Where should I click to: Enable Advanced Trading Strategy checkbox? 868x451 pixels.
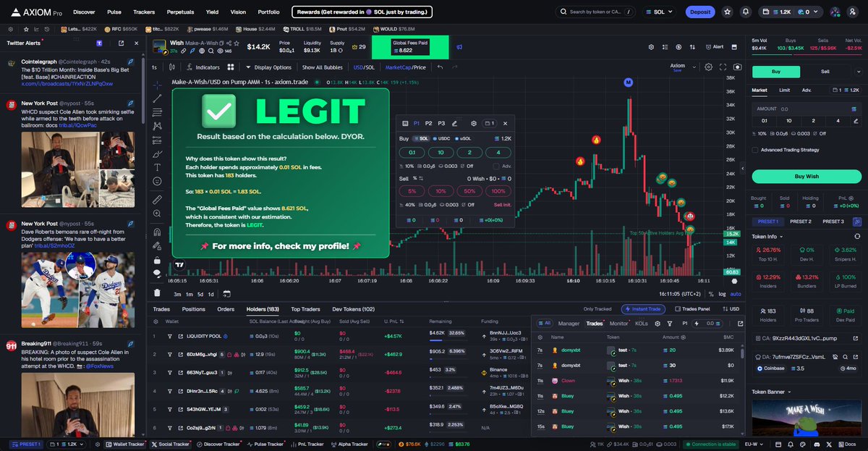(756, 150)
